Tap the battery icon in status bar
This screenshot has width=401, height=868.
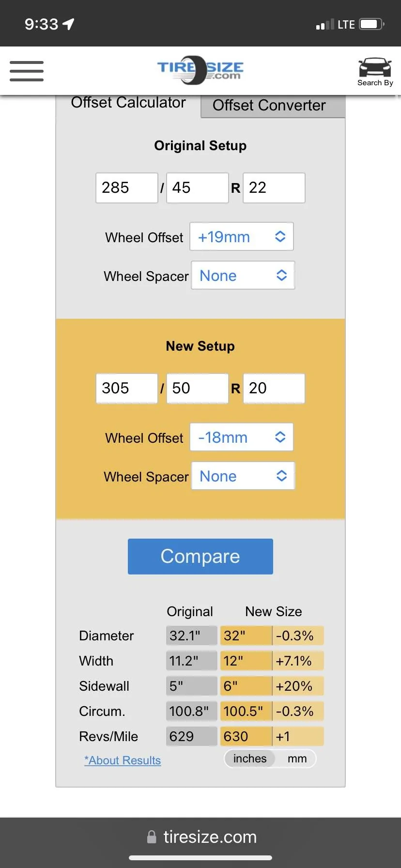coord(371,24)
